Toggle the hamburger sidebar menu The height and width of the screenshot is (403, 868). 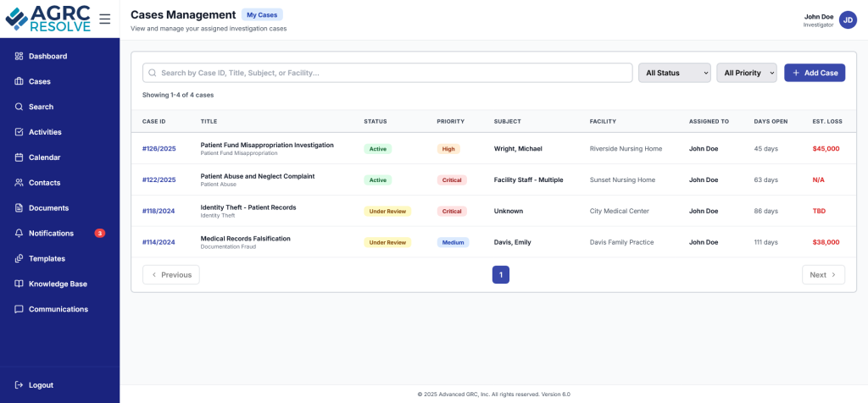click(x=104, y=19)
